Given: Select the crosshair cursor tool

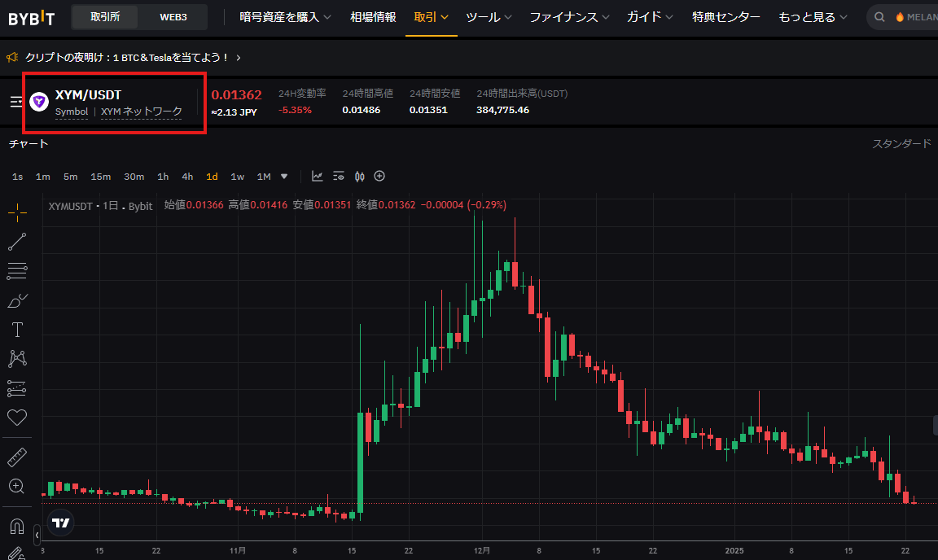Looking at the screenshot, I should pos(17,212).
